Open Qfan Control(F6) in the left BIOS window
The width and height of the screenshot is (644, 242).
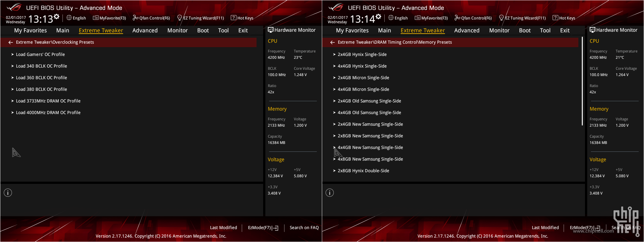pos(151,18)
